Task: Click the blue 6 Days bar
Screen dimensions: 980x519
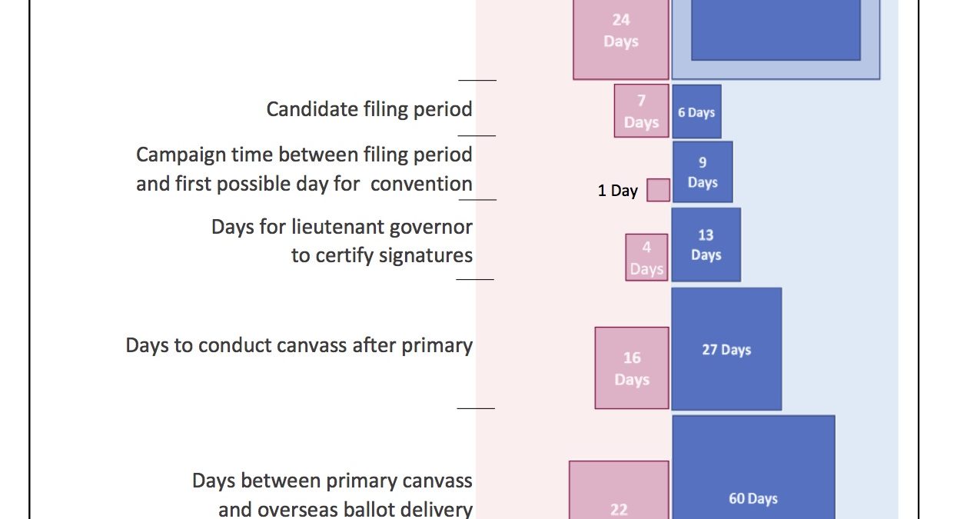Action: tap(696, 112)
